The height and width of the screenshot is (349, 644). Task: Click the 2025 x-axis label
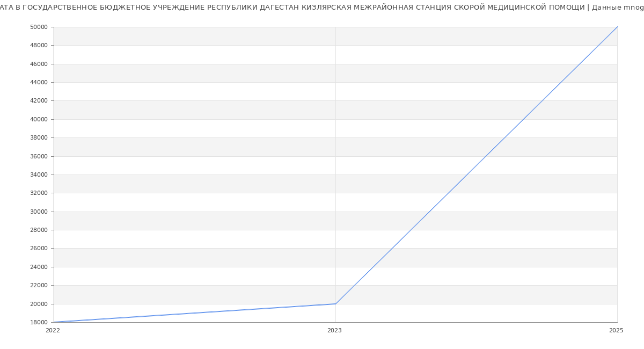[x=616, y=330]
